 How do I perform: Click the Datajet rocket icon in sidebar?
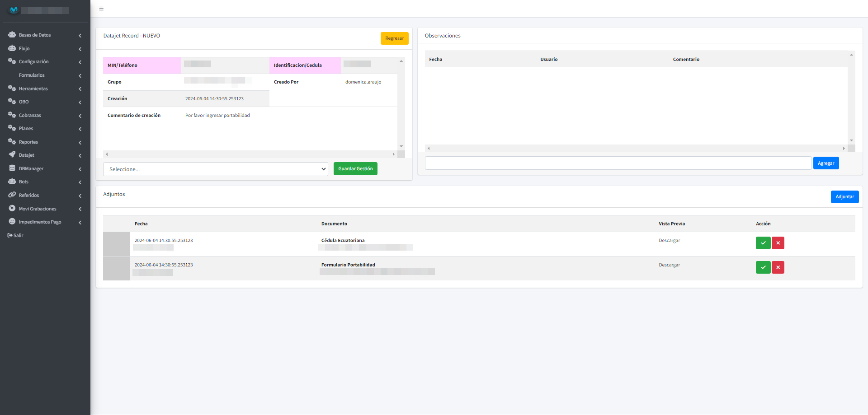[x=12, y=155]
